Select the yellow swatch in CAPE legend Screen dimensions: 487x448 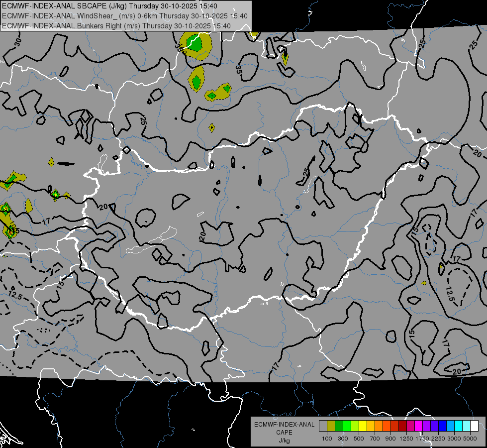pyautogui.click(x=363, y=426)
